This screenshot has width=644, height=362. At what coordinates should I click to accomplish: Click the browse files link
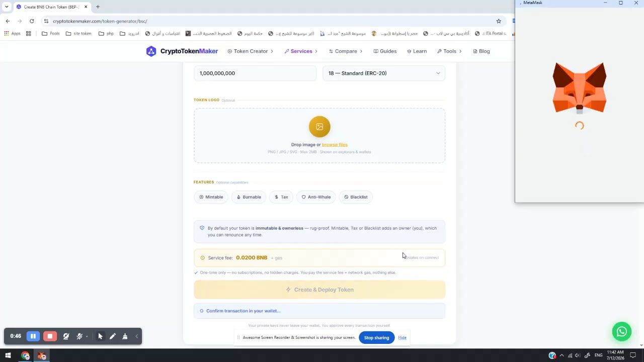335,145
